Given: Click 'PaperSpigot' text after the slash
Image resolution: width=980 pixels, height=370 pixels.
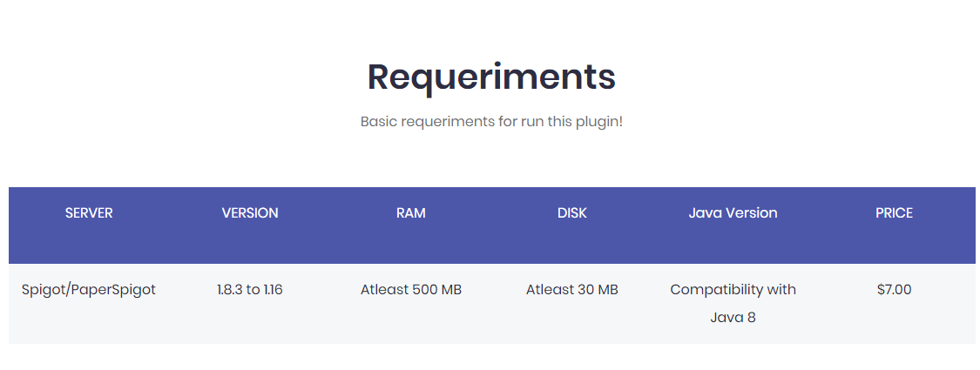Looking at the screenshot, I should point(112,289).
